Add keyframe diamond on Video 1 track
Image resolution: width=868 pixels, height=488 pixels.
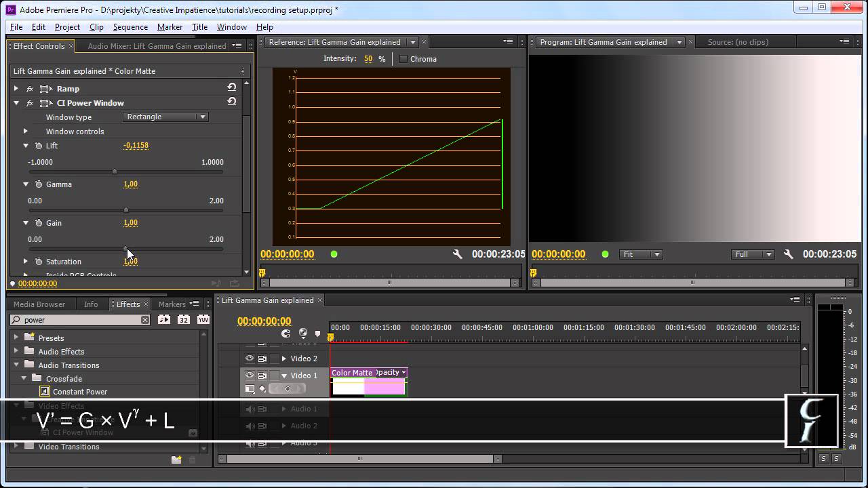[x=288, y=389]
